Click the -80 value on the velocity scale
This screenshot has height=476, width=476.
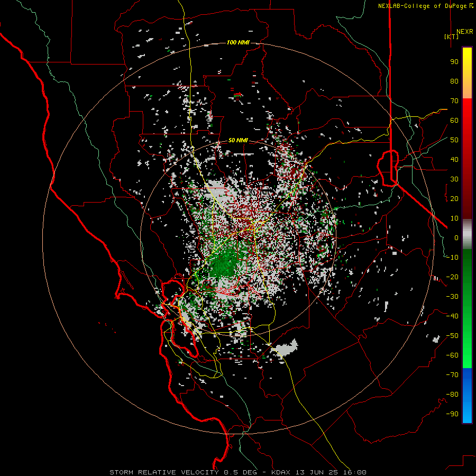(452, 395)
